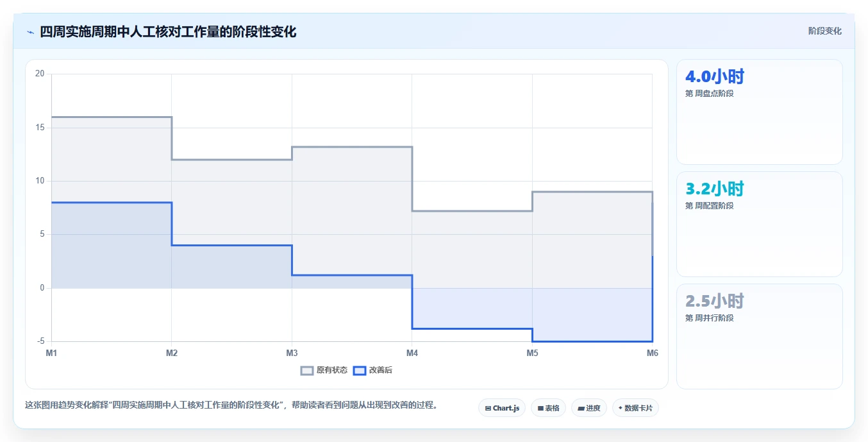Click the y-axis value 15

click(40, 128)
